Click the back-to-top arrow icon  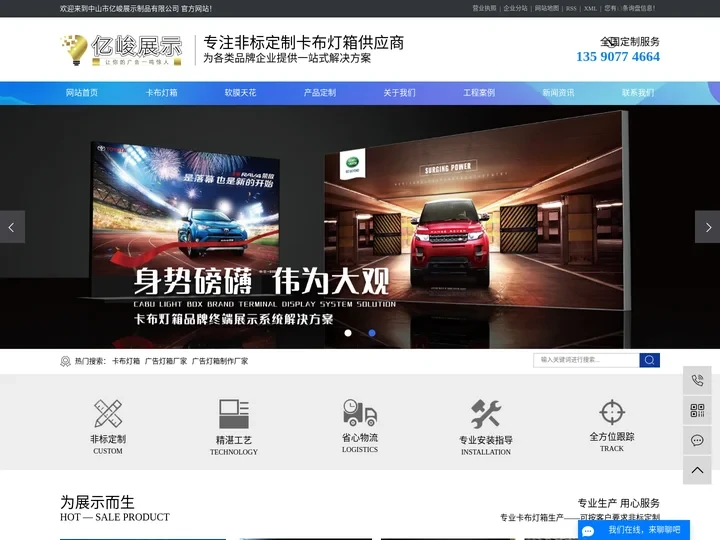click(x=697, y=470)
